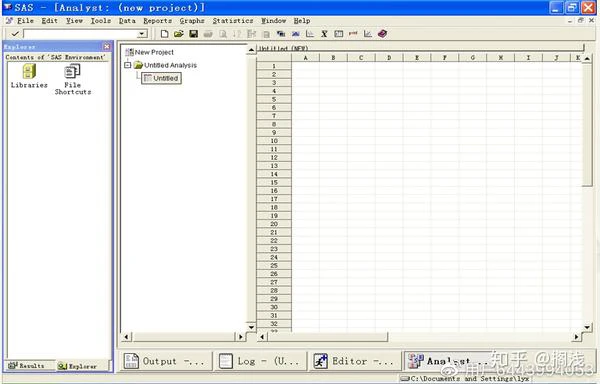Screen dimensions: 600x384
Task: Close the Explorer panel
Action: point(107,47)
